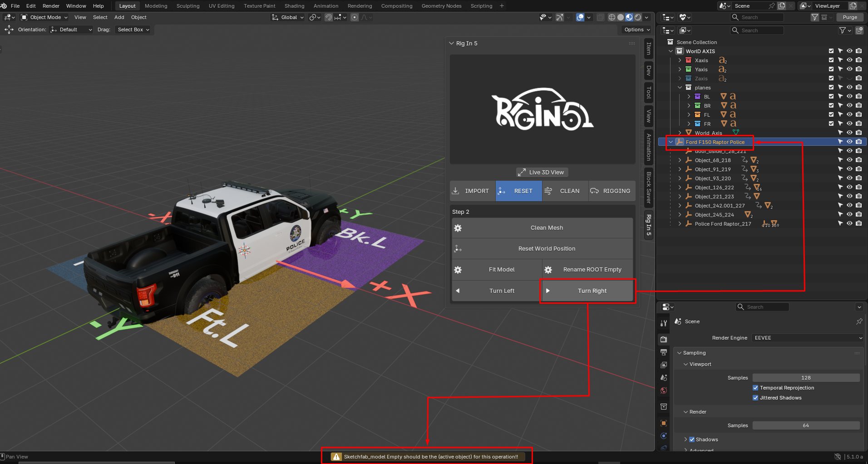Adjust the Viewport Samples 128 slider

tap(806, 378)
